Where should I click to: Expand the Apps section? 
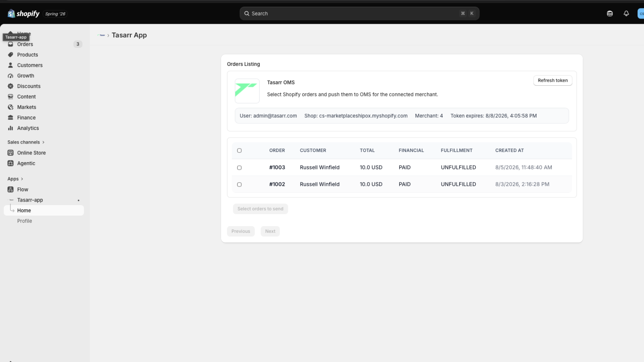15,179
